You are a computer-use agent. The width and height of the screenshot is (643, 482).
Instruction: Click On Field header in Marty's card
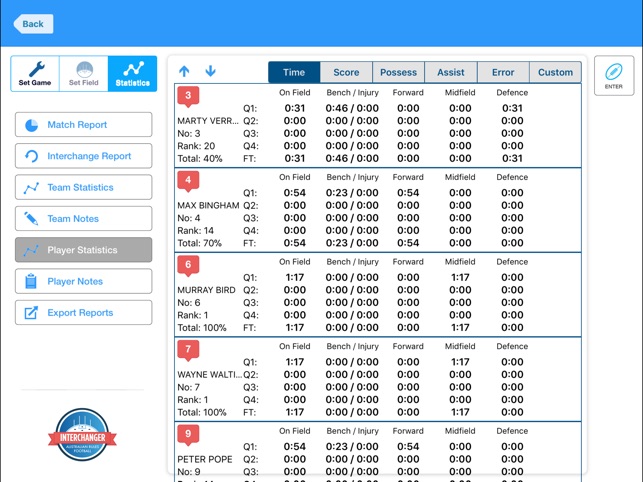tap(294, 93)
